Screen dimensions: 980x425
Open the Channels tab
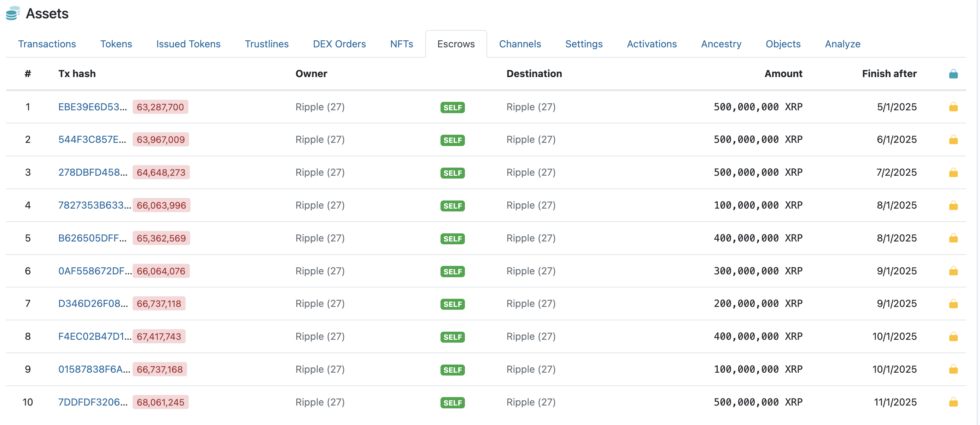[520, 44]
